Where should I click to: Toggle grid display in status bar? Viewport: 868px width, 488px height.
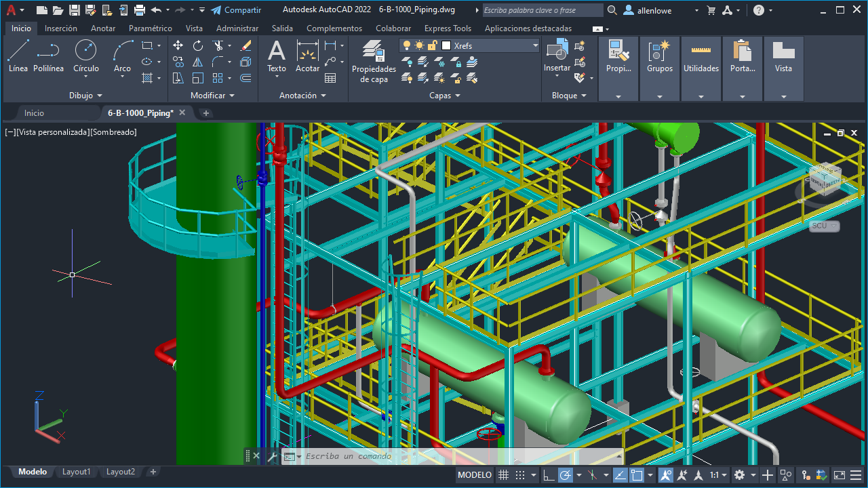pos(503,475)
